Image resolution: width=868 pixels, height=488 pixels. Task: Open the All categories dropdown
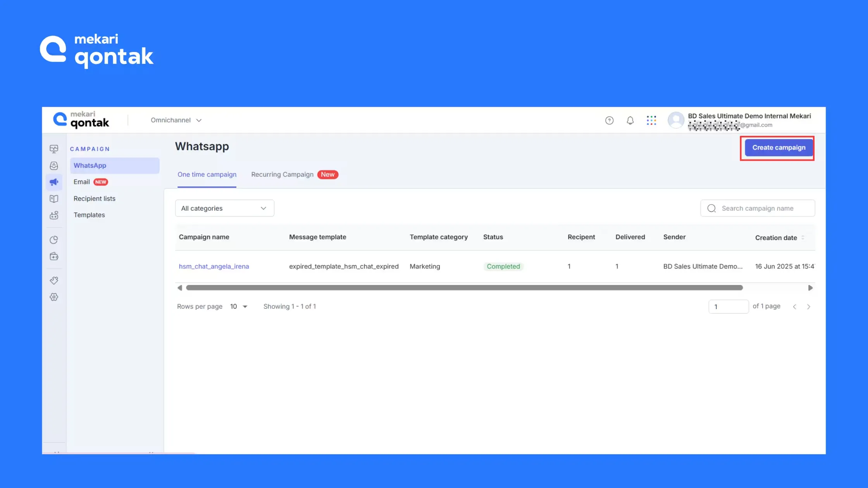coord(224,208)
